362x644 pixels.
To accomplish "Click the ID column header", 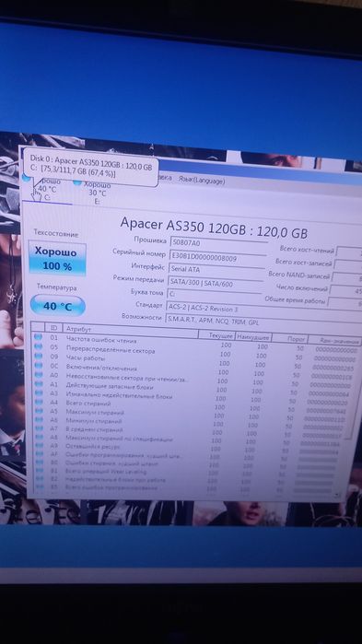I will [53, 327].
